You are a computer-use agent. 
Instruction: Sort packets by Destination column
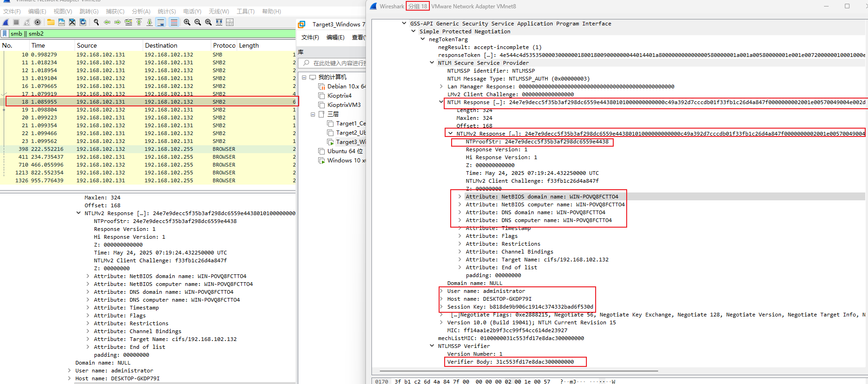click(177, 45)
